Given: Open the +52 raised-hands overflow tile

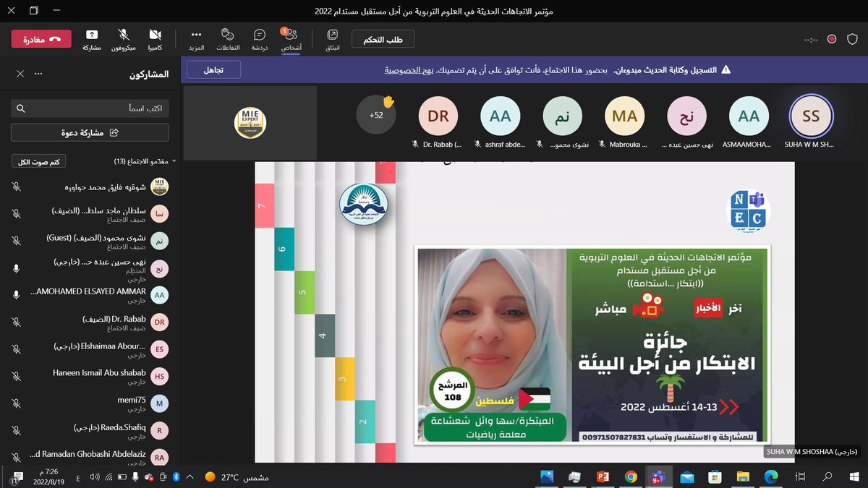Looking at the screenshot, I should click(x=376, y=115).
